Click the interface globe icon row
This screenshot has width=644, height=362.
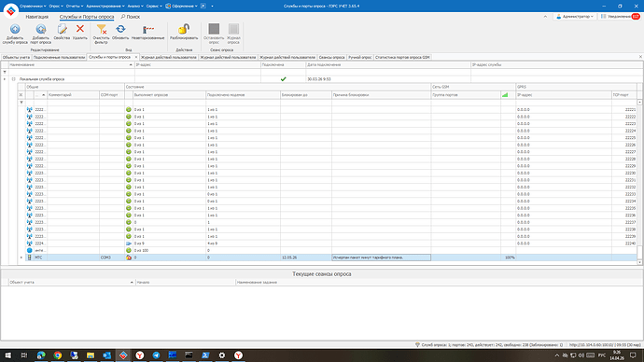pyautogui.click(x=30, y=250)
